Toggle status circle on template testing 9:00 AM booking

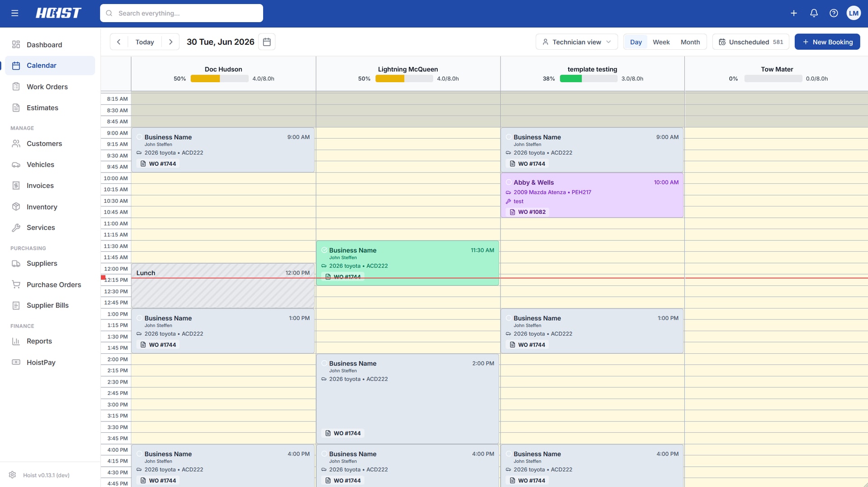(x=509, y=137)
